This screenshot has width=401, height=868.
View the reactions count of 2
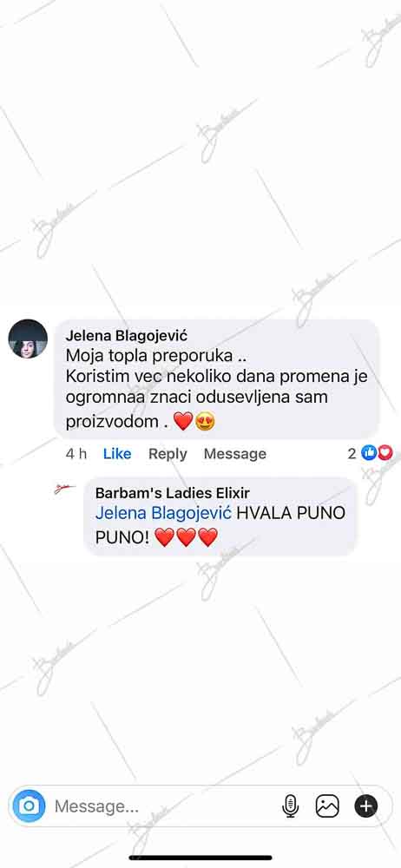(x=352, y=453)
